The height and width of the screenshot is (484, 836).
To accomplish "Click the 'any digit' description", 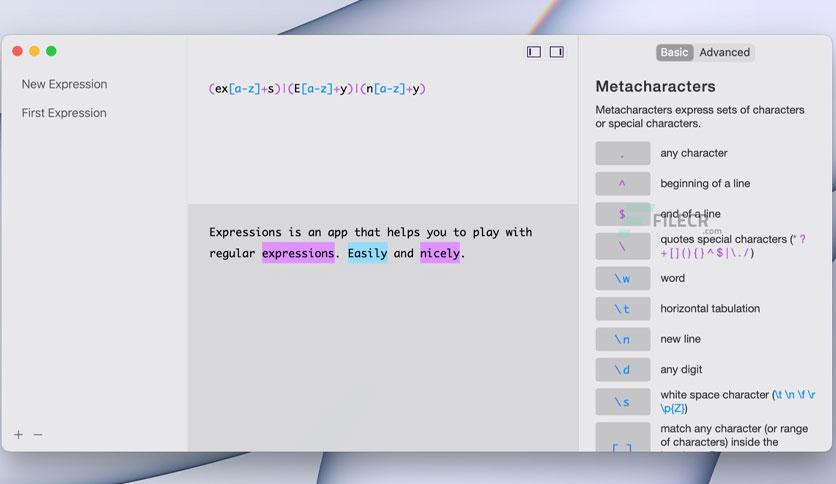I will point(681,369).
